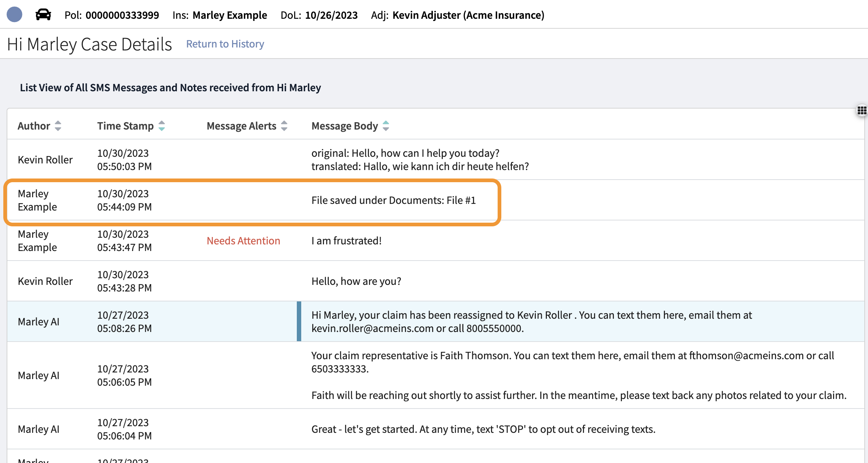The height and width of the screenshot is (463, 868).
Task: Click the Time Stamp column header
Action: point(125,126)
